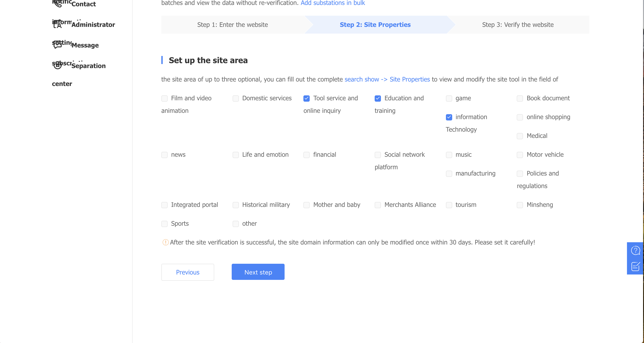Screen dimensions: 644x343
Task: Uncheck the Education and training checkbox
Action: click(378, 99)
